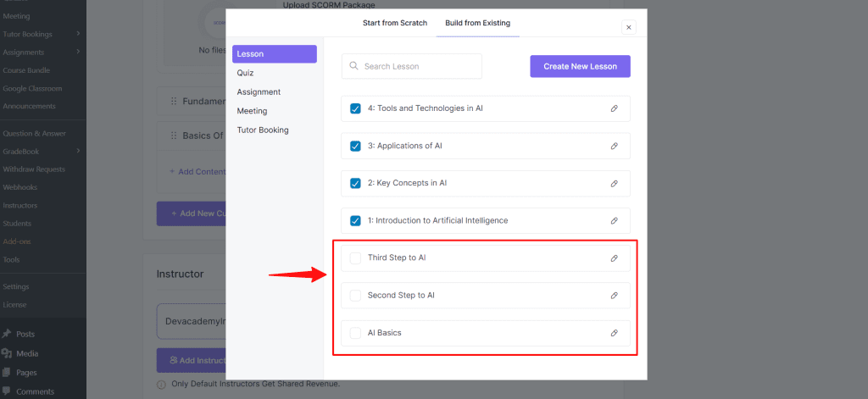Viewport: 868px width, 399px height.
Task: Click Add Content link in background
Action: tap(197, 172)
